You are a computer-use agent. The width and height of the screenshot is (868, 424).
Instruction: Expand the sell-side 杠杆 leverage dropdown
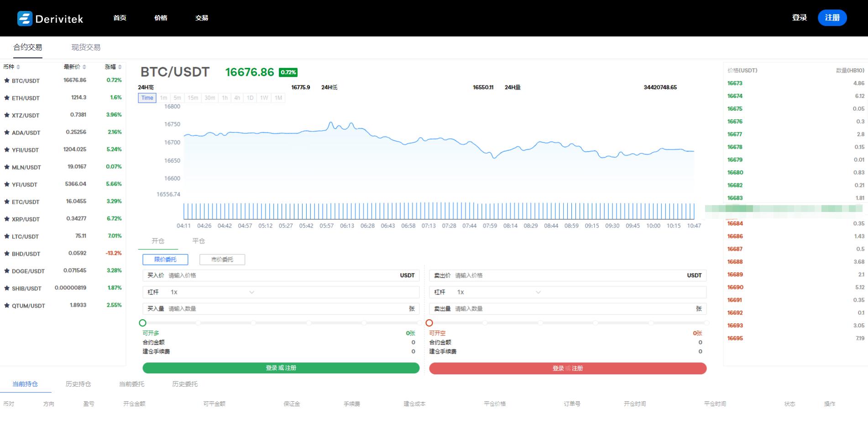[538, 292]
